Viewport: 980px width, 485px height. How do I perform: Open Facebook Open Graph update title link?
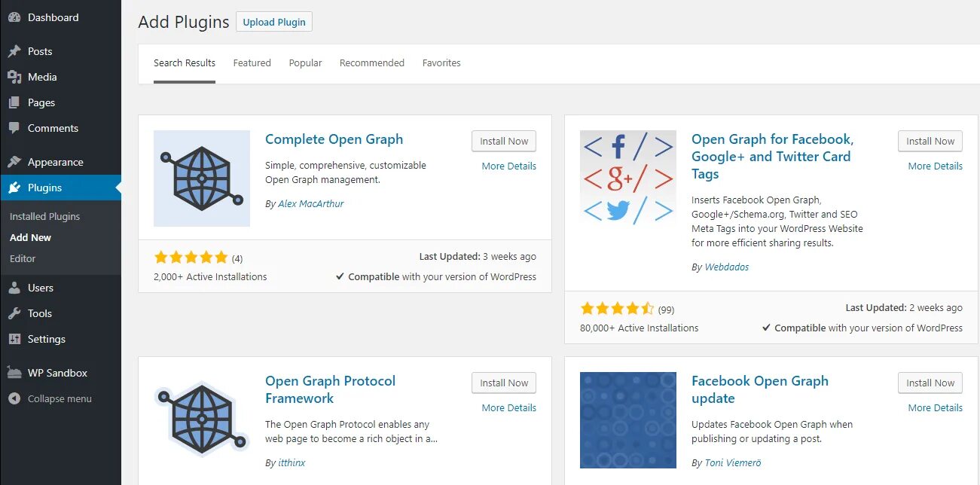pos(760,389)
